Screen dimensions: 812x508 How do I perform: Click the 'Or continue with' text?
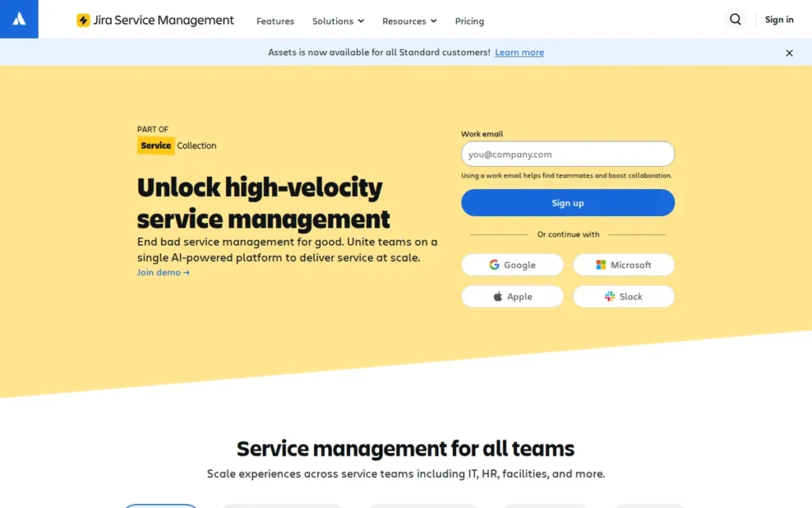pos(568,234)
